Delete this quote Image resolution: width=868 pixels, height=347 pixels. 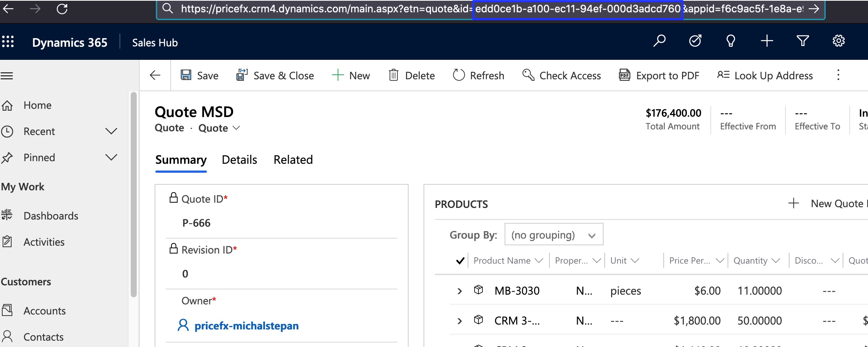tap(412, 76)
